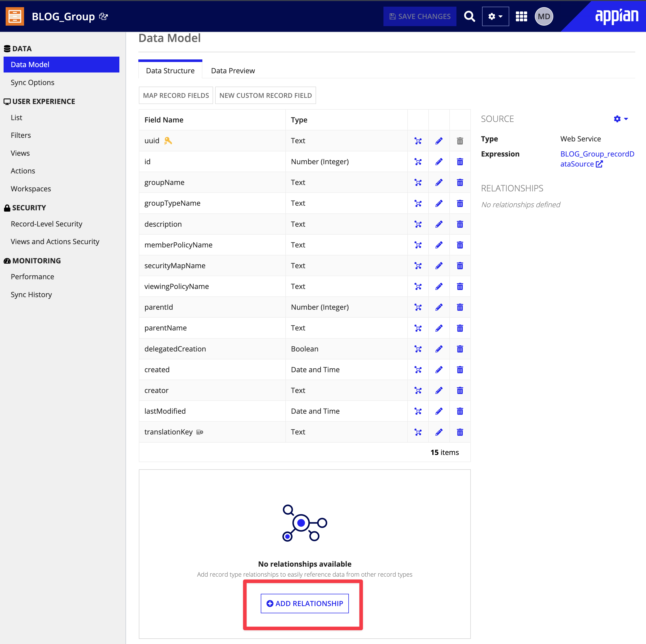
Task: Click the MD user avatar
Action: pyautogui.click(x=544, y=16)
